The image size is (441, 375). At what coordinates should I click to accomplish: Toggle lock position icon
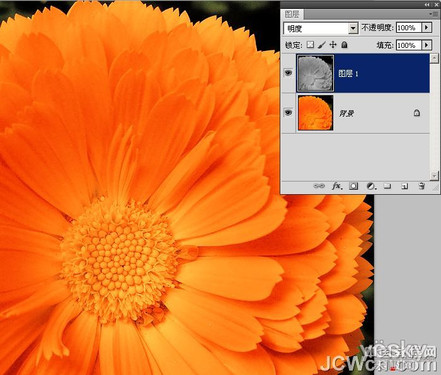333,45
